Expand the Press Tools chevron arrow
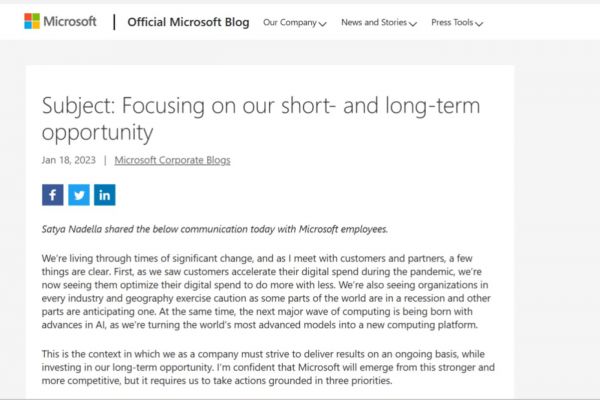This screenshot has width=600, height=400. 479,23
